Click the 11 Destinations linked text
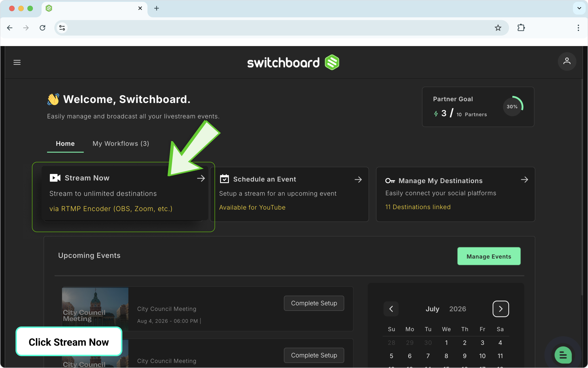Image resolution: width=588 pixels, height=368 pixels. click(418, 207)
